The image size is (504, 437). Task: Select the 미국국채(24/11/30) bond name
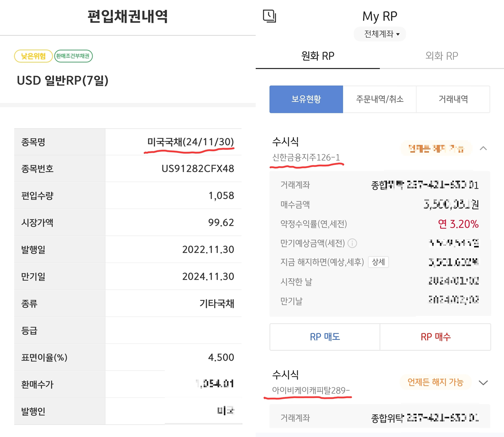point(190,142)
